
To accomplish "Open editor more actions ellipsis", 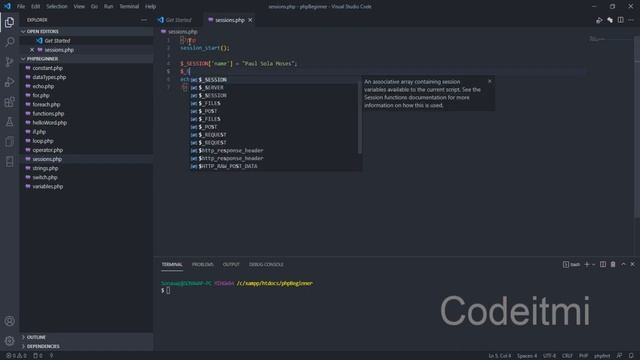I will click(631, 20).
